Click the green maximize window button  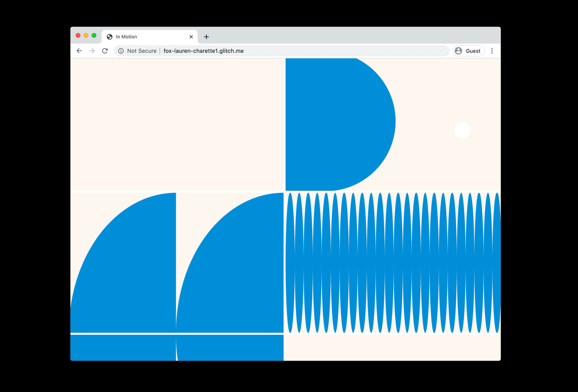[x=94, y=35]
